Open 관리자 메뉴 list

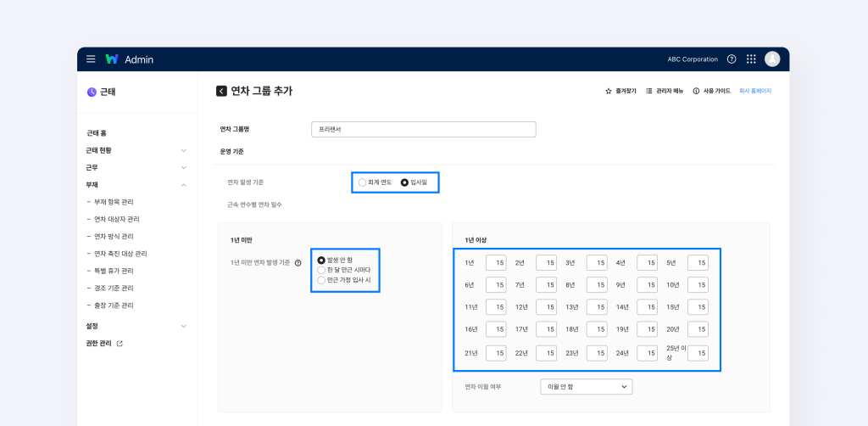665,91
